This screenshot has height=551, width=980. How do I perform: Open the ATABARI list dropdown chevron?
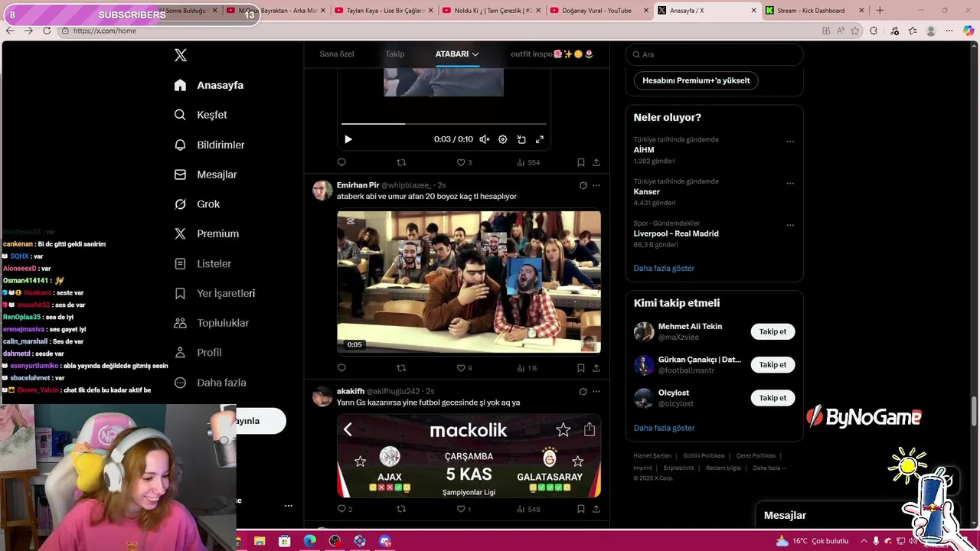pos(475,54)
